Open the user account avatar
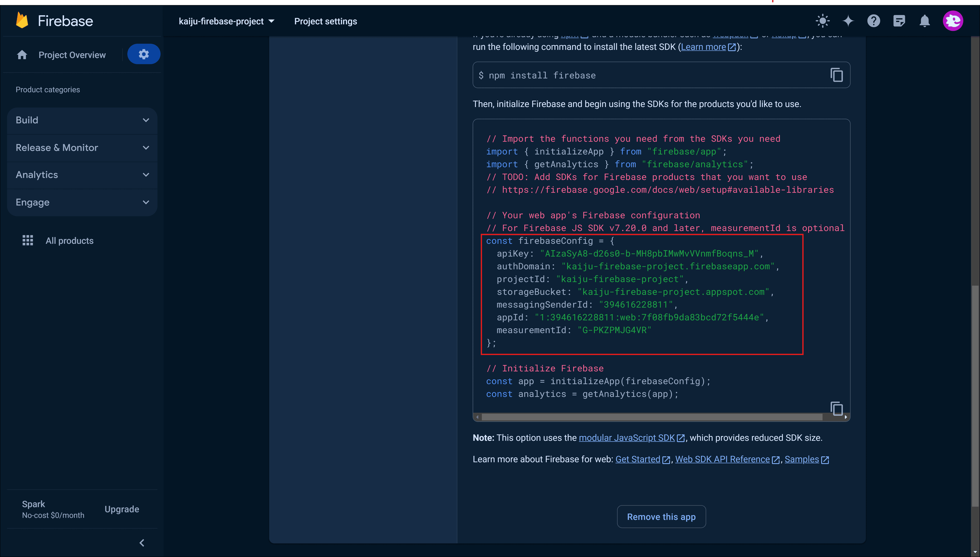 (953, 21)
